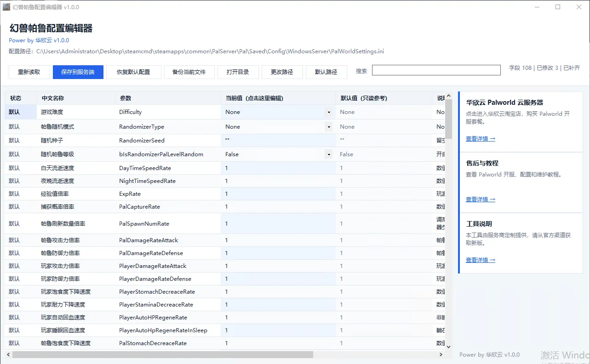Edit the PalDamageRateDefense current value
The height and width of the screenshot is (364, 590).
coord(278,253)
